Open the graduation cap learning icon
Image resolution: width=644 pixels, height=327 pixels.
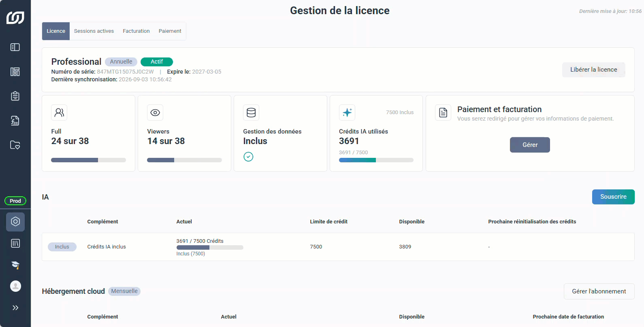click(x=15, y=265)
